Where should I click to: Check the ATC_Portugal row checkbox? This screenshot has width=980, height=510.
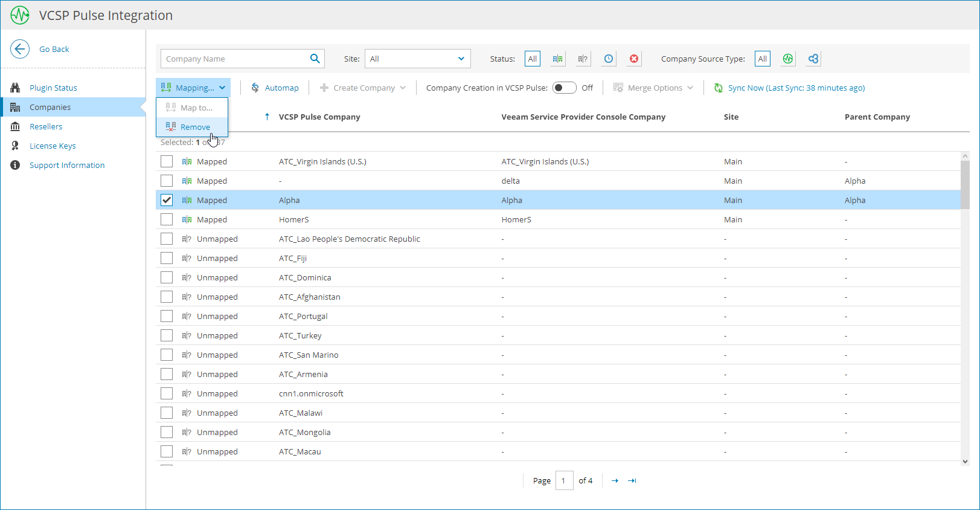167,316
